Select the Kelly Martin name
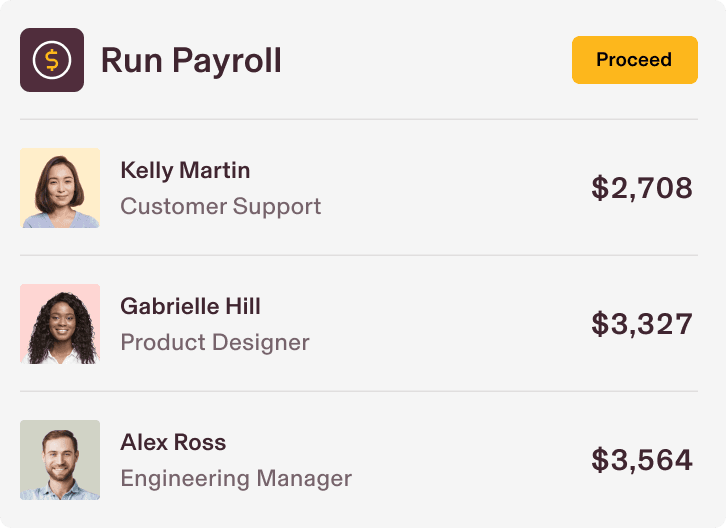 pos(185,171)
